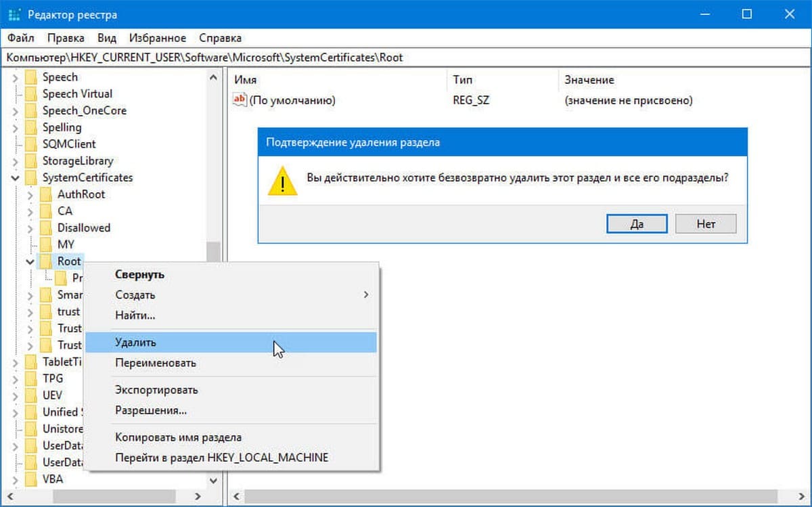Expand the Disallowed subkey
This screenshot has height=507, width=812.
30,228
